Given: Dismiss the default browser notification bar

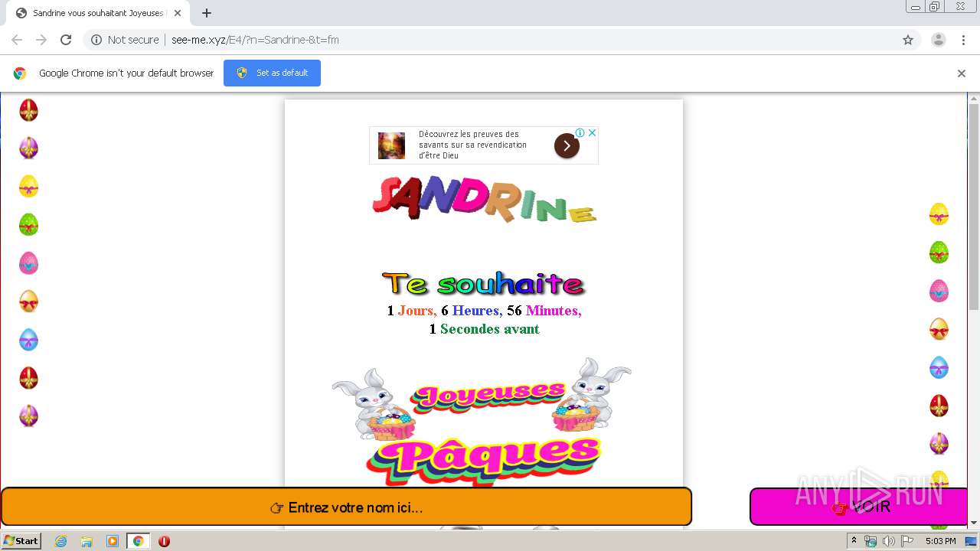Looking at the screenshot, I should tap(962, 73).
